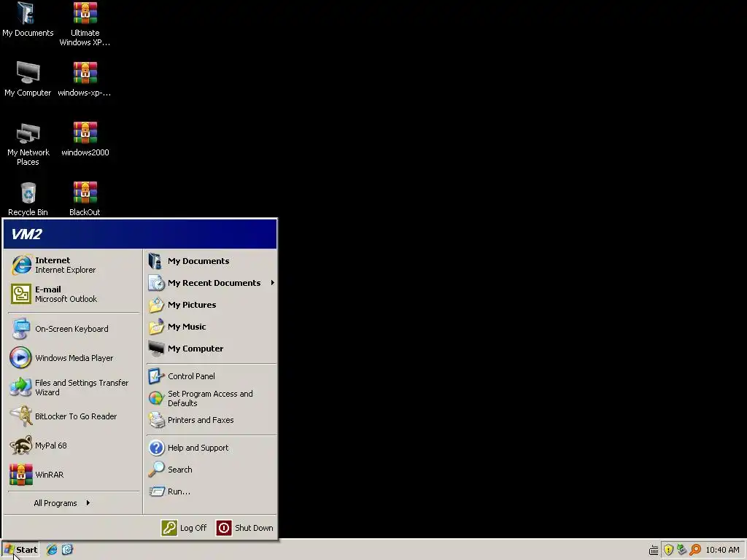Open Ultimate Windows XP archive on desktop
This screenshot has width=747, height=560.
[85, 24]
